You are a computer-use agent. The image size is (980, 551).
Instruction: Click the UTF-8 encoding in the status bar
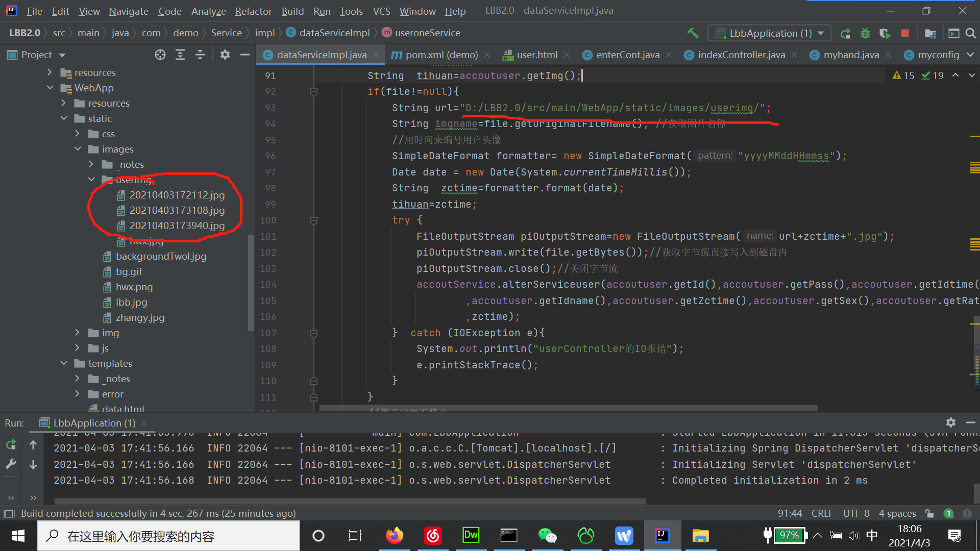point(856,513)
